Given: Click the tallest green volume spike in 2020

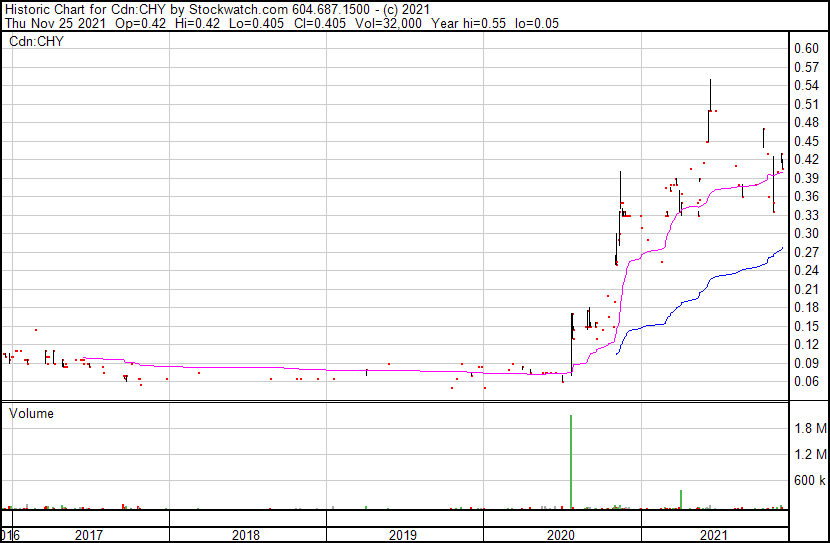Looking at the screenshot, I should [x=571, y=462].
